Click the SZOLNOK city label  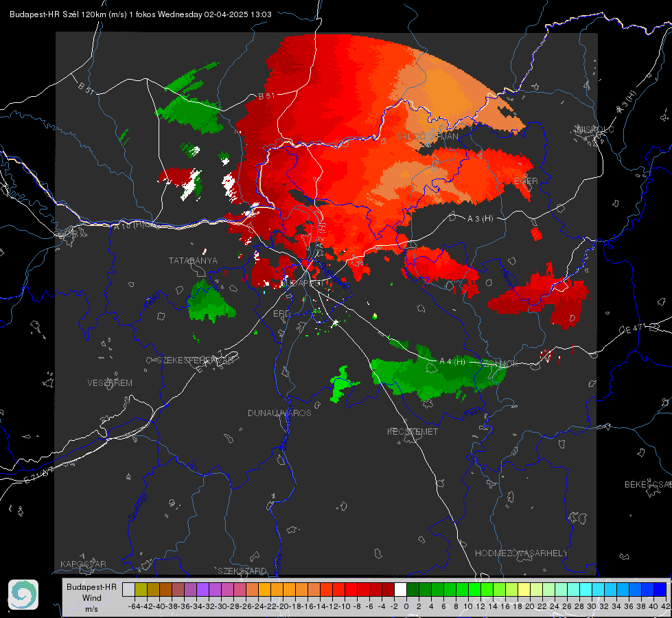pos(500,363)
